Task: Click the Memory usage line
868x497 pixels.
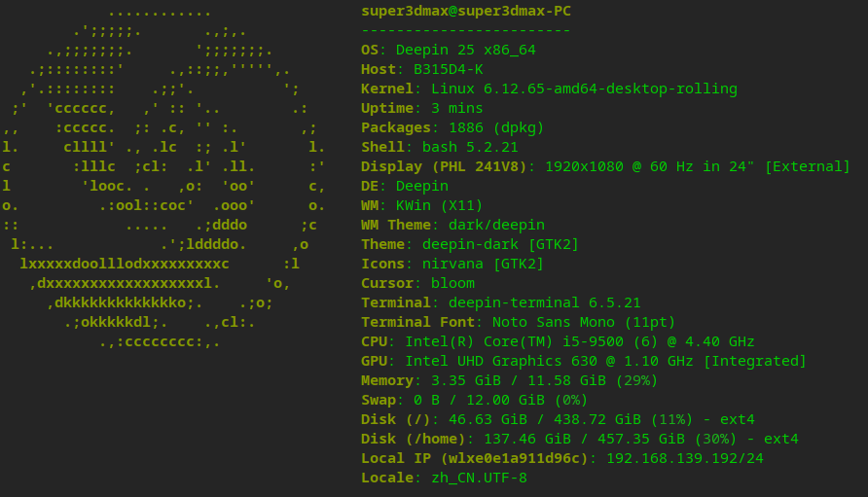Action: (509, 380)
